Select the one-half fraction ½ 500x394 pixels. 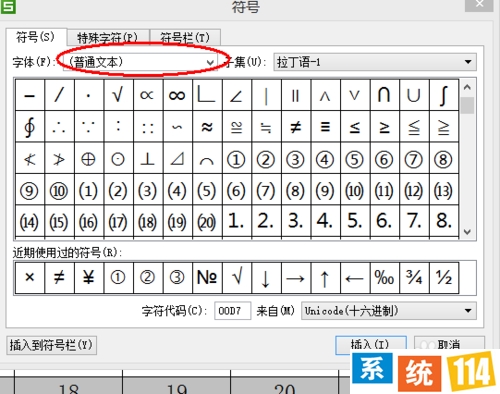tap(443, 277)
